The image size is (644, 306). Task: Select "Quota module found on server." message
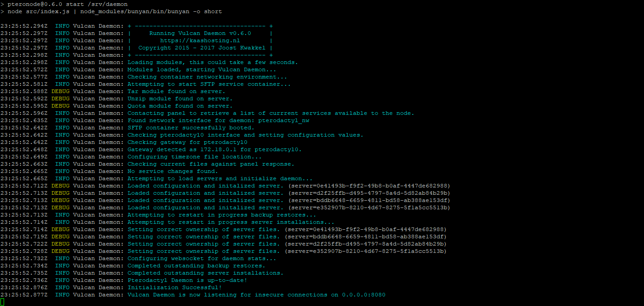pos(180,106)
